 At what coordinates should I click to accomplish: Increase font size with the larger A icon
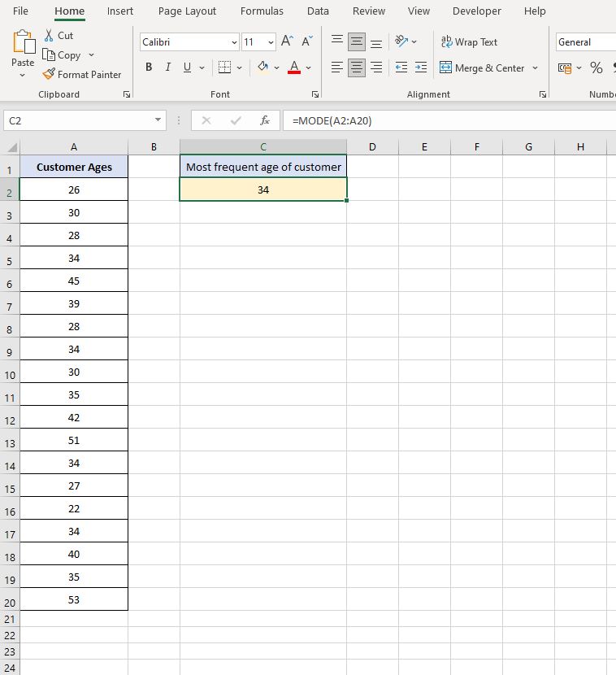(287, 41)
